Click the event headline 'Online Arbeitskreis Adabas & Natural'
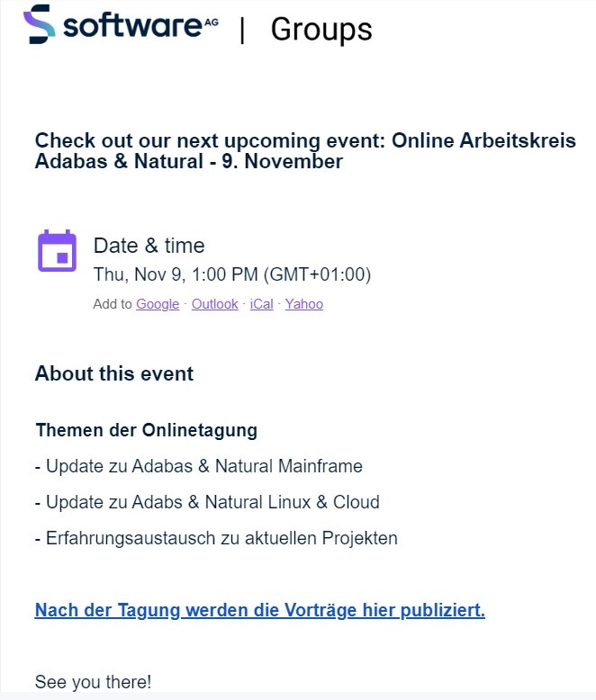Image resolution: width=596 pixels, height=700 pixels. coord(305,151)
